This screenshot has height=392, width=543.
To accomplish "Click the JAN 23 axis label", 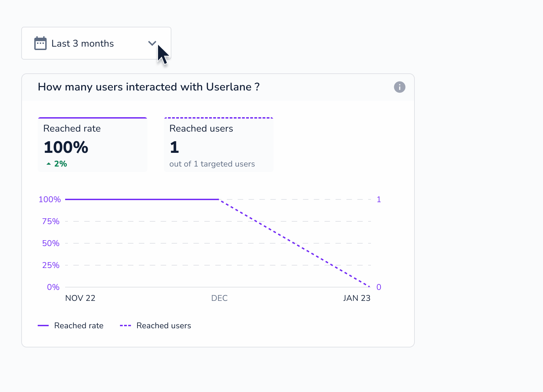I will pos(357,298).
